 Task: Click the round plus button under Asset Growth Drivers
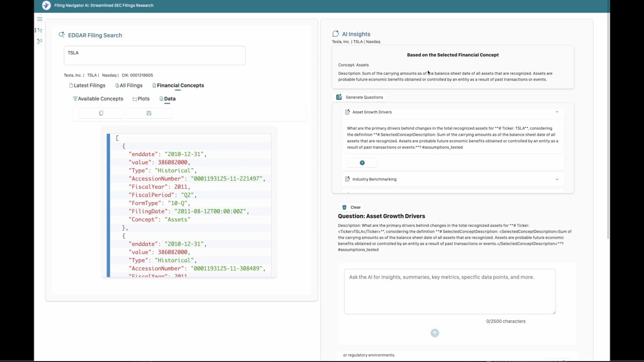pyautogui.click(x=362, y=162)
